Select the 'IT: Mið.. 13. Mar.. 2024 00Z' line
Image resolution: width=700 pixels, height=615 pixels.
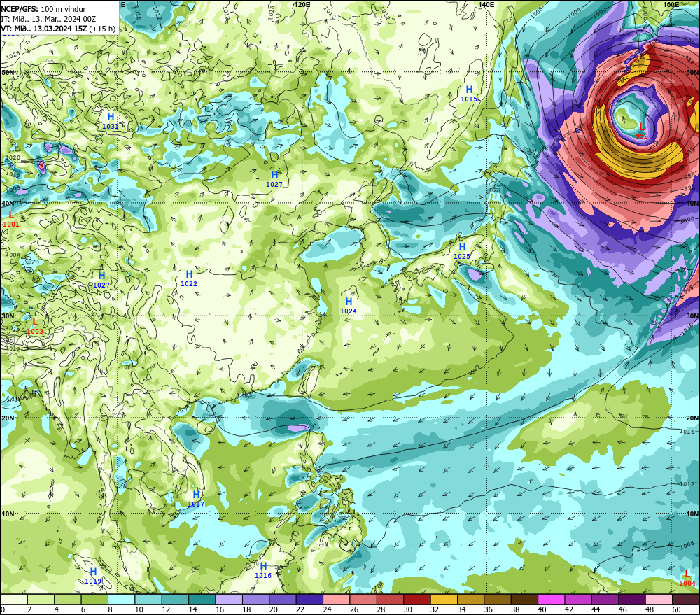click(x=48, y=19)
